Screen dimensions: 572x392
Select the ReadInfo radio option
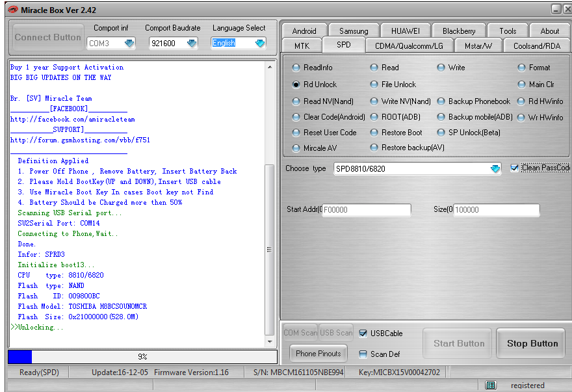296,68
